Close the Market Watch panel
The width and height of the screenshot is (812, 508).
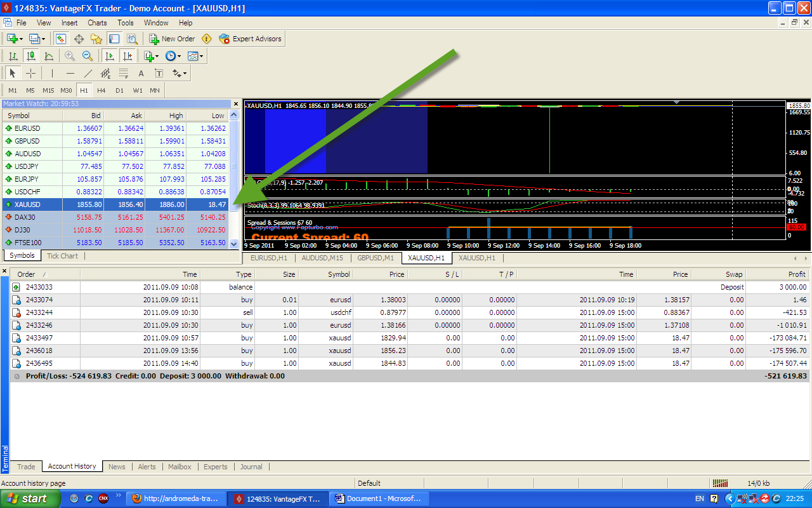coord(236,104)
